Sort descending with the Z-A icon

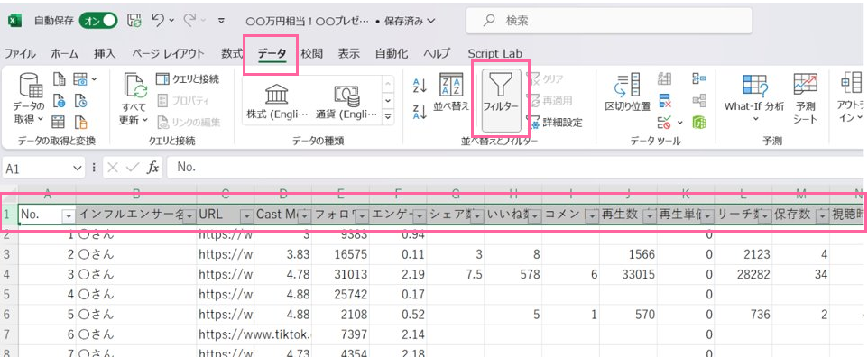[420, 112]
